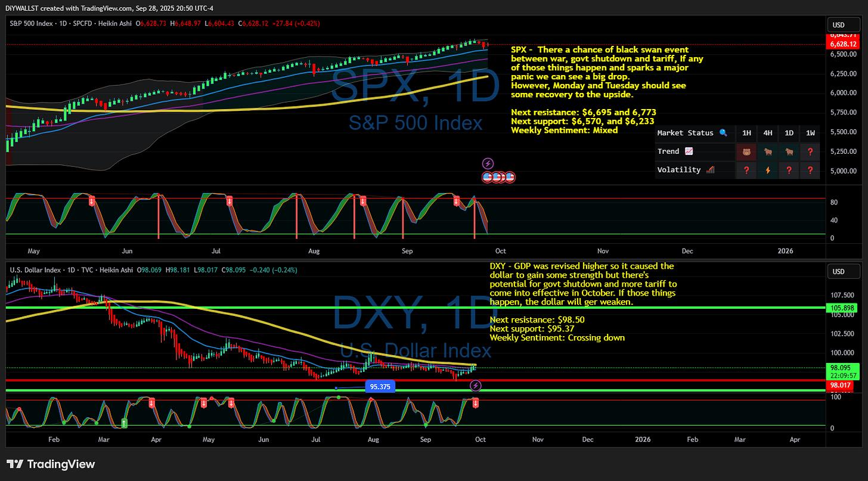
Task: Open the USD currency selector on DXY chart
Action: point(844,271)
